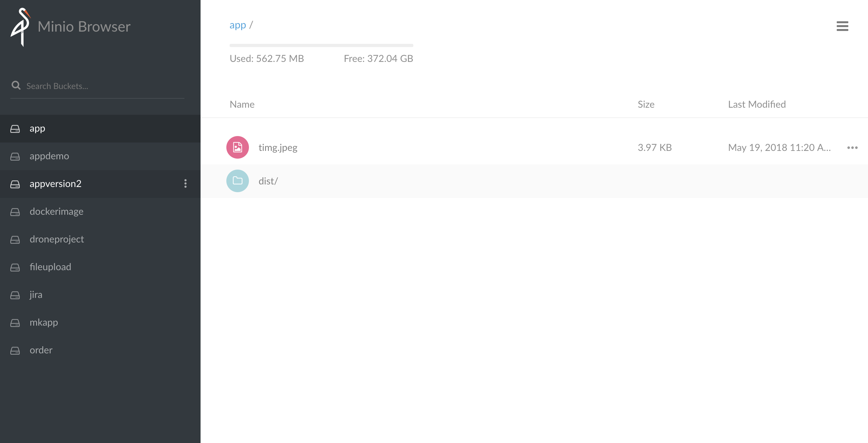Viewport: 868px width, 443px height.
Task: Sort by Last Modified column header
Action: click(x=757, y=104)
